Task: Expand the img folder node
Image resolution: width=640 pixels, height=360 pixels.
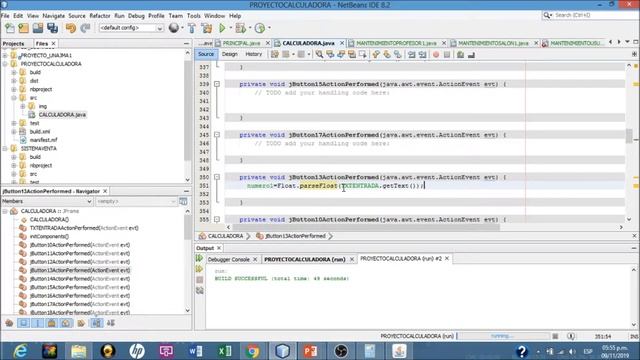Action: coord(23,106)
